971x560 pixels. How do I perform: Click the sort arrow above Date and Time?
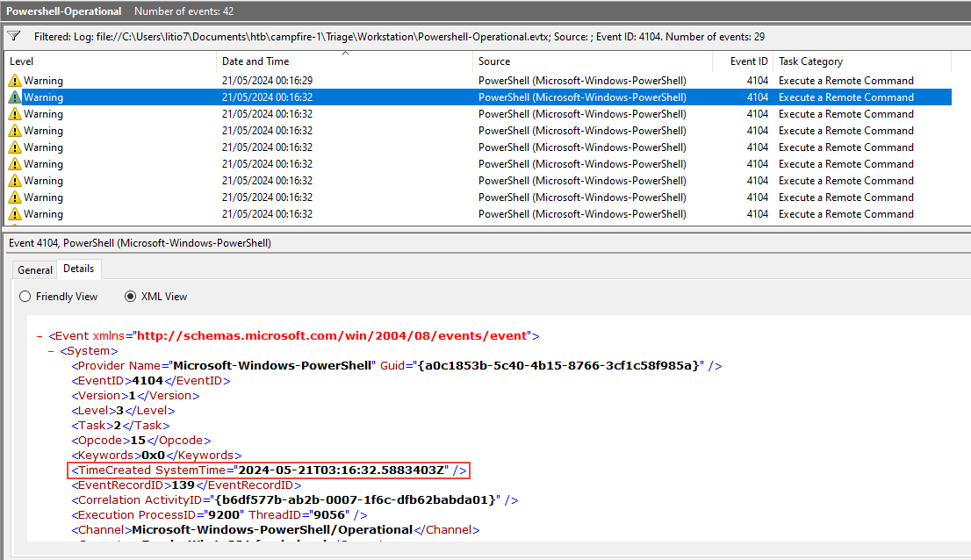coord(346,54)
